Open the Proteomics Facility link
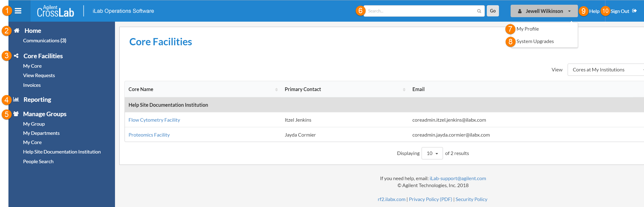The height and width of the screenshot is (207, 644). 149,135
